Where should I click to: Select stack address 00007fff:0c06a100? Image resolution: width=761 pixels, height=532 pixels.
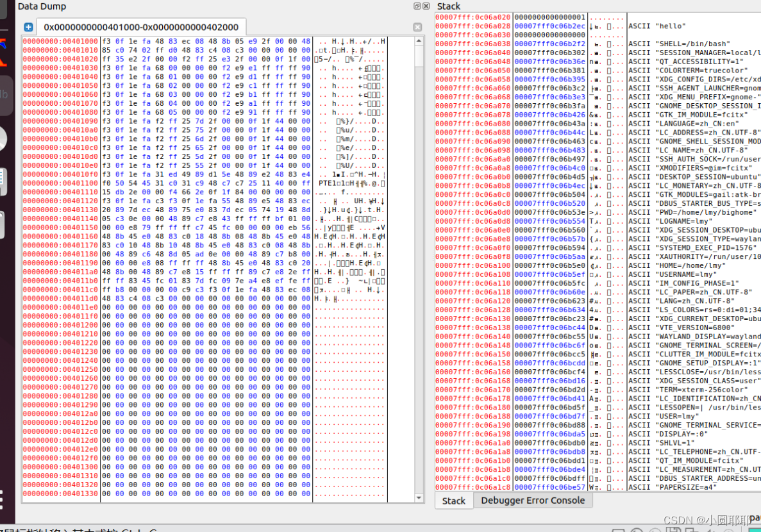(473, 265)
